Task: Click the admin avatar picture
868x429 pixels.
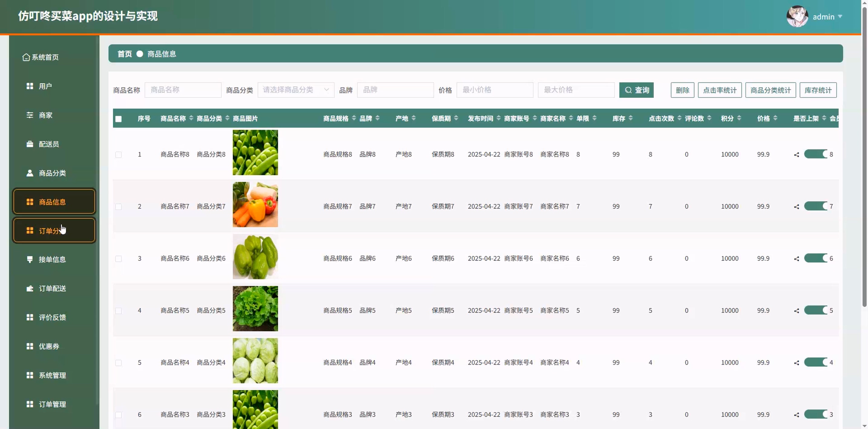Action: click(797, 16)
